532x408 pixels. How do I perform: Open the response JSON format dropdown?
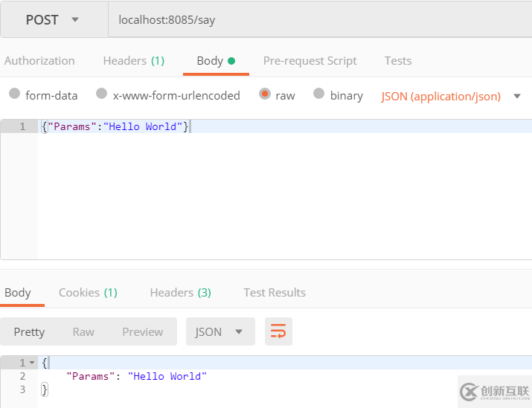click(220, 331)
